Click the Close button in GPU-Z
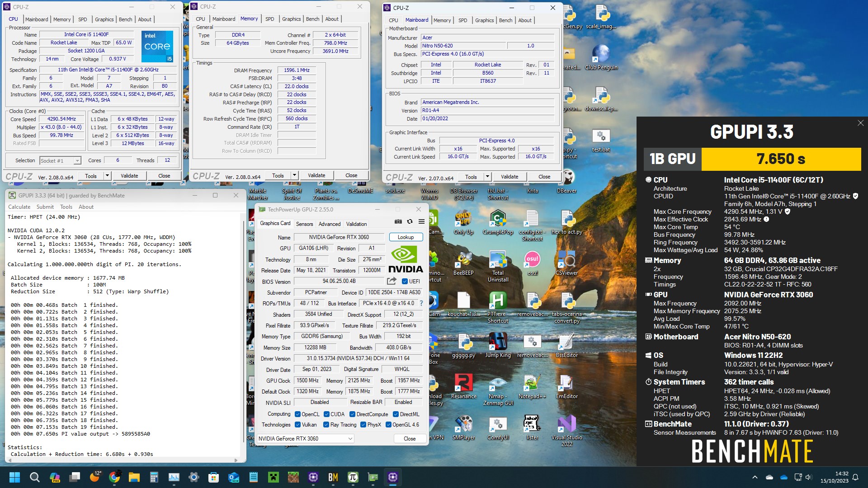Image resolution: width=868 pixels, height=488 pixels. pos(410,439)
